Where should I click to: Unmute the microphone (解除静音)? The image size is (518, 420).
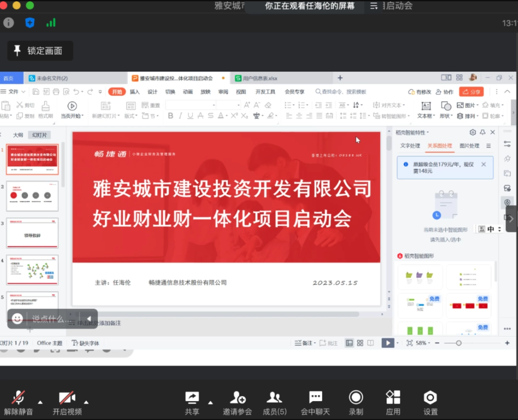coord(18,397)
